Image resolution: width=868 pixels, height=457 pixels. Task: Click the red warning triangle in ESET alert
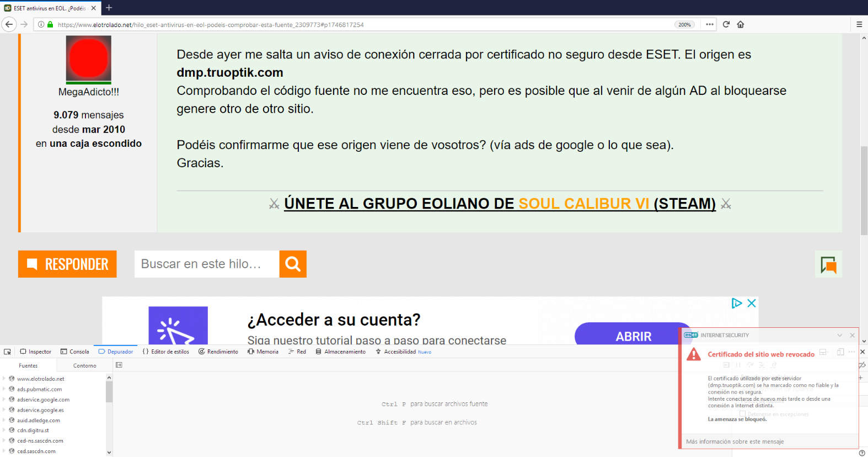coord(693,354)
